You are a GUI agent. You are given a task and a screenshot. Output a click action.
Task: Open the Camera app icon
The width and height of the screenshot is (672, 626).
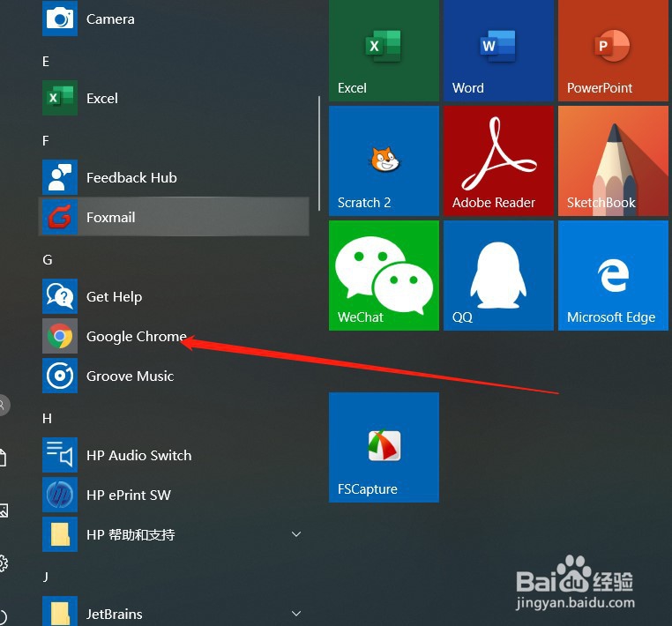[60, 19]
